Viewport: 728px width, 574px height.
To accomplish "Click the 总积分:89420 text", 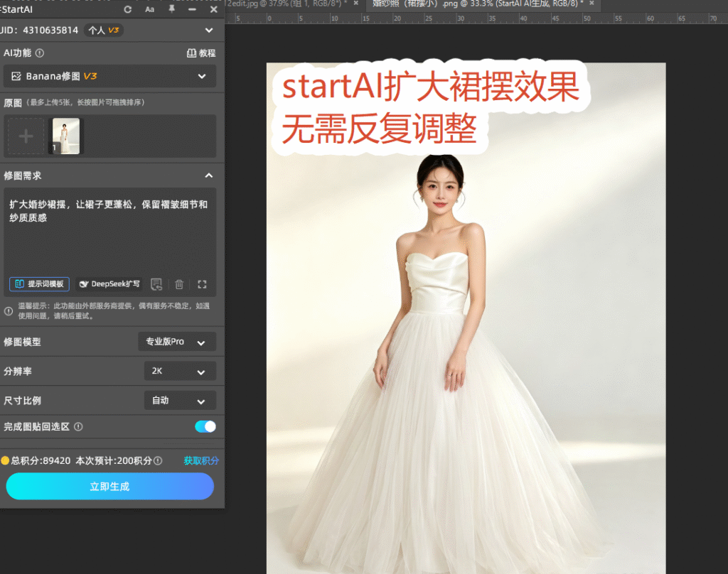I will click(41, 461).
